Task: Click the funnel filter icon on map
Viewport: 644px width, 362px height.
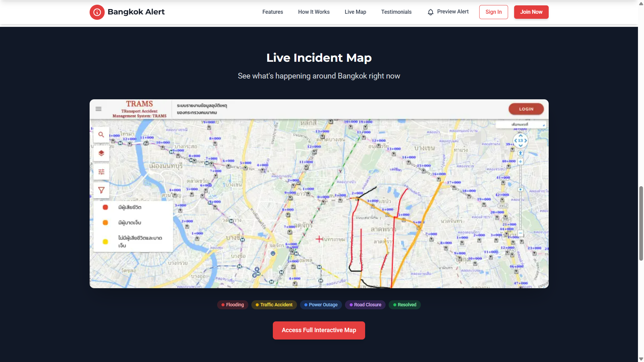Action: coord(101,190)
